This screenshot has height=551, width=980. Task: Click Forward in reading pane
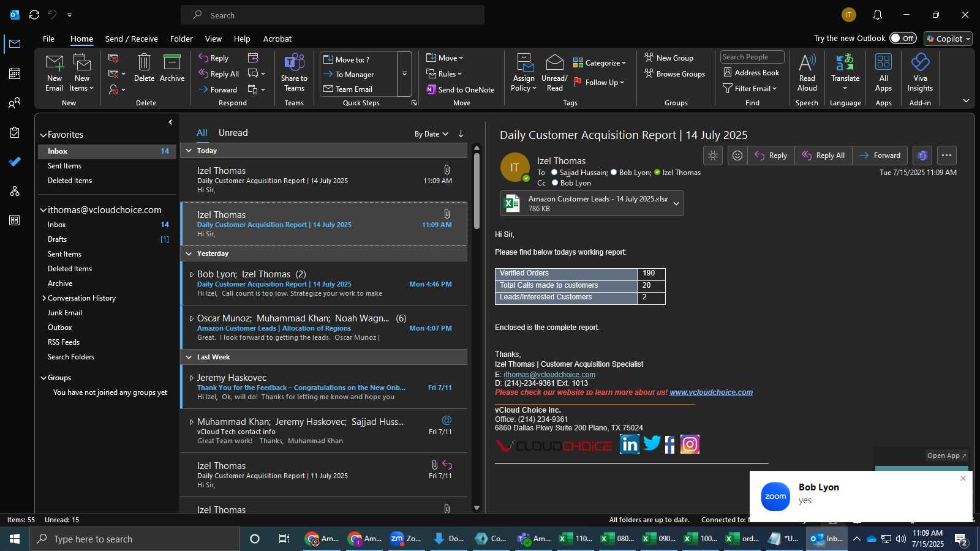click(x=880, y=156)
